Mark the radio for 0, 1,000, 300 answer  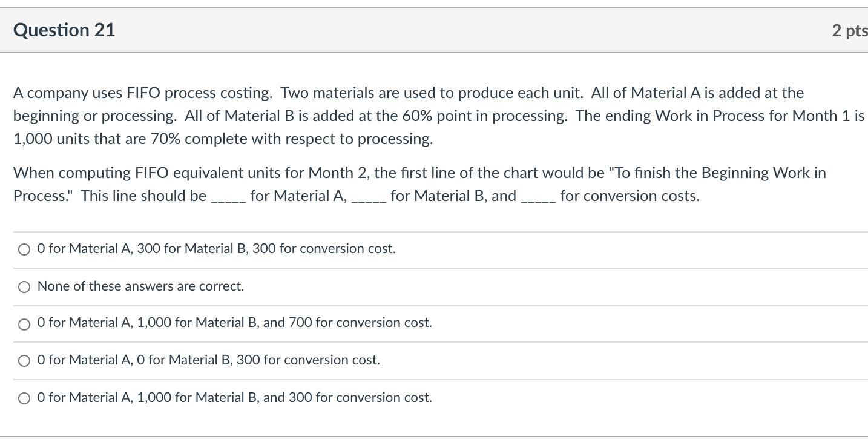pyautogui.click(x=24, y=399)
